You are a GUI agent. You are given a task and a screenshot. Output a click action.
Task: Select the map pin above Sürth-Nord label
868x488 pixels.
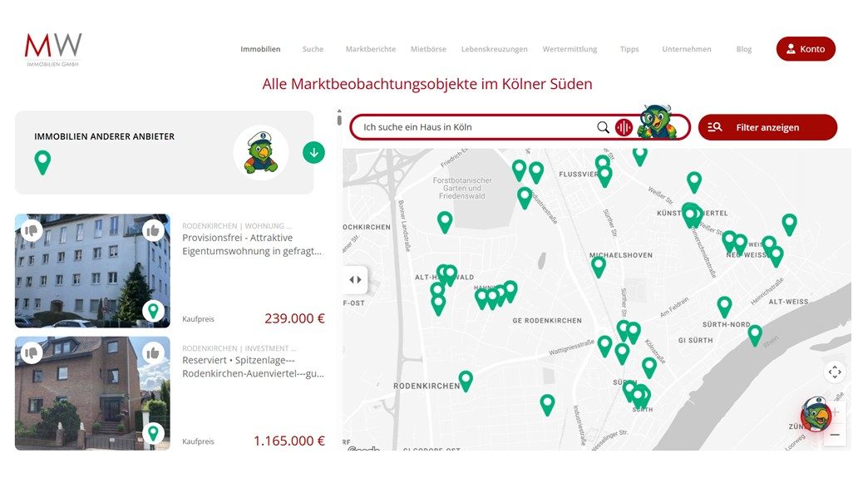724,307
